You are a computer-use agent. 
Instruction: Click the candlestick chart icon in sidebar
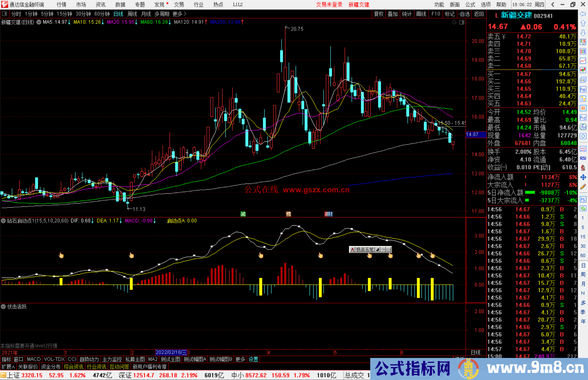coord(583,70)
